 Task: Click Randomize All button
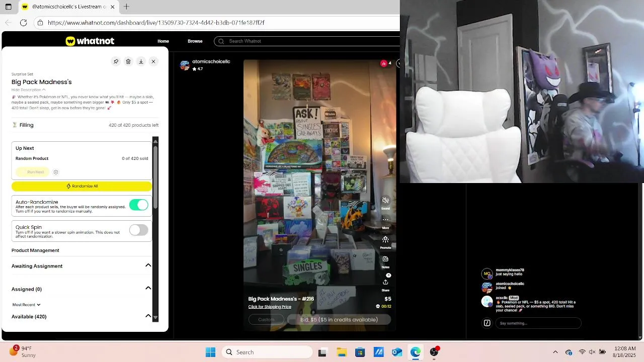tap(82, 186)
